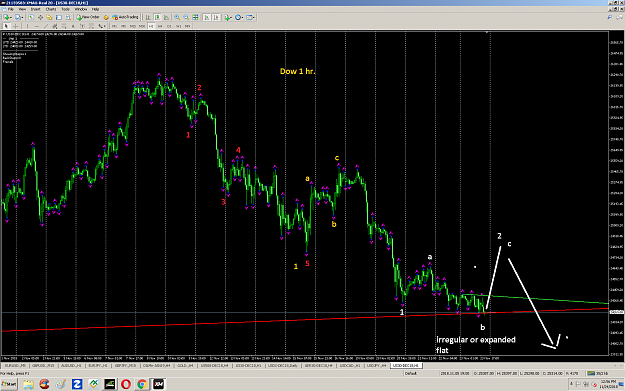Open the Templates dropdown

[250, 17]
